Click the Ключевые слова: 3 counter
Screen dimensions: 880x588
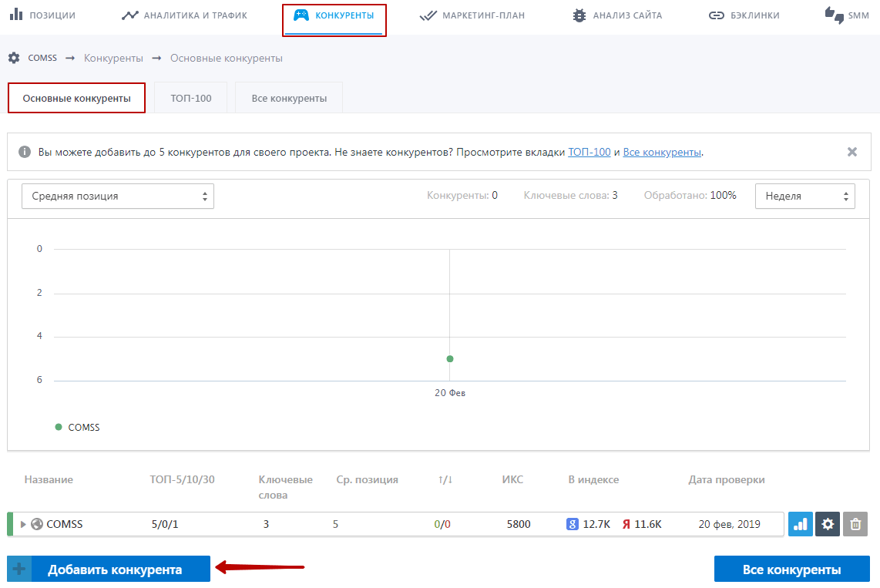click(x=571, y=195)
